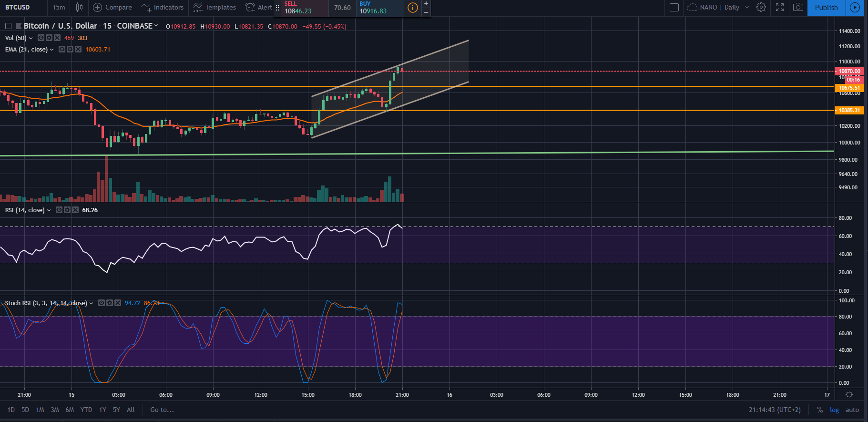868x422 pixels.
Task: Open settings gear for EMA indicator
Action: coord(70,49)
